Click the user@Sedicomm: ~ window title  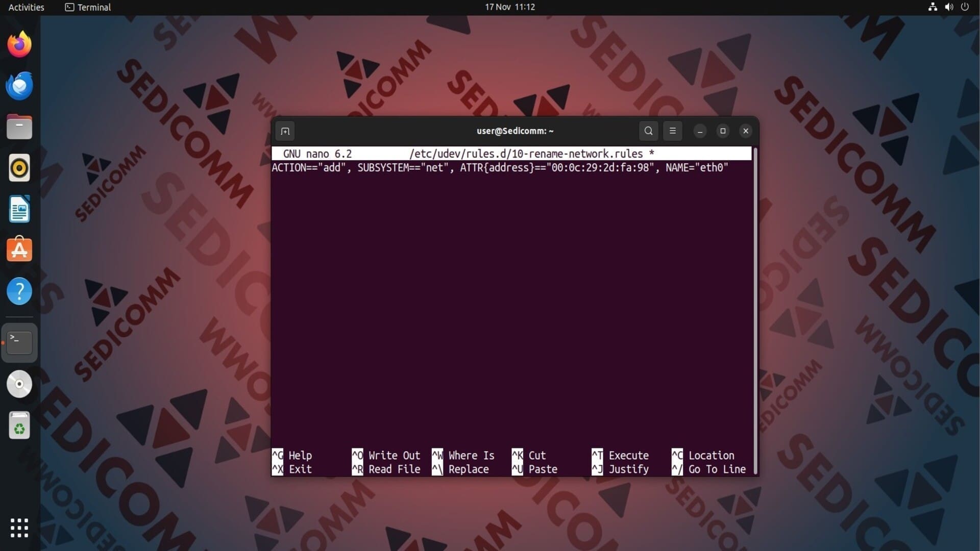(515, 131)
